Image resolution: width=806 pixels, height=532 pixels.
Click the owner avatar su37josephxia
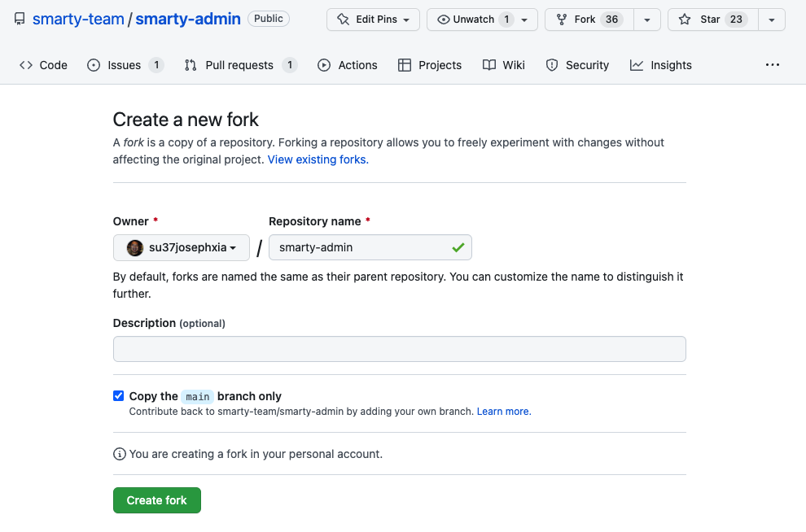pyautogui.click(x=135, y=247)
